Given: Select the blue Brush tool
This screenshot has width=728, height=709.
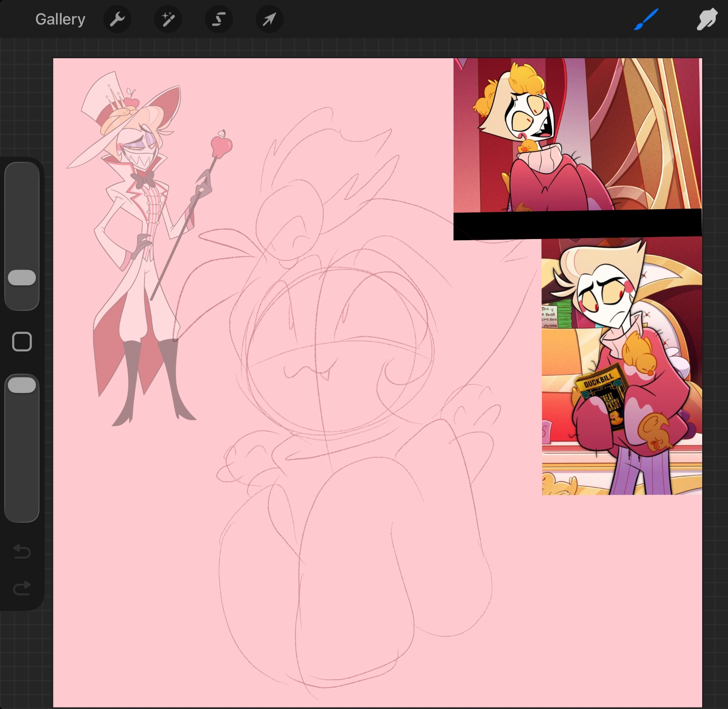Looking at the screenshot, I should point(646,19).
